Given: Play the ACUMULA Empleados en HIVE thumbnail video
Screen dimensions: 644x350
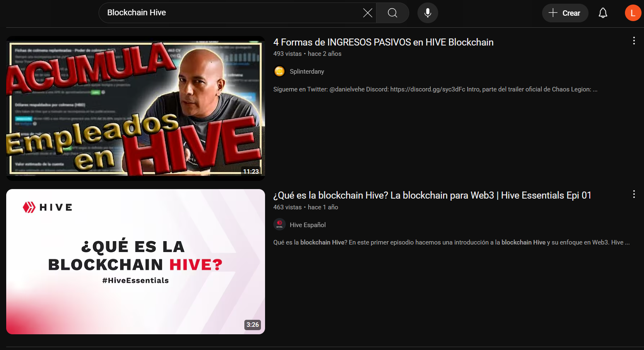Looking at the screenshot, I should (x=135, y=108).
